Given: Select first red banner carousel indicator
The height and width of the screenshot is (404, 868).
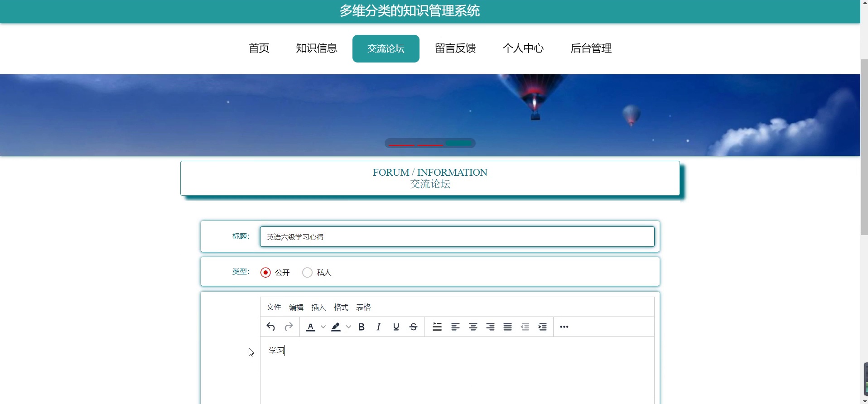Looking at the screenshot, I should [401, 145].
